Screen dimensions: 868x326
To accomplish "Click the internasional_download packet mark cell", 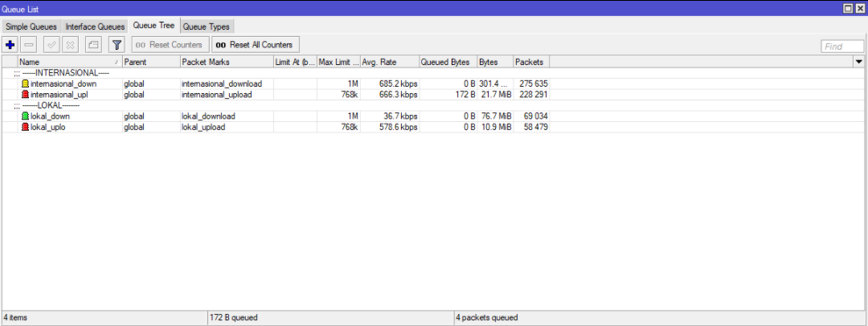I will point(227,84).
